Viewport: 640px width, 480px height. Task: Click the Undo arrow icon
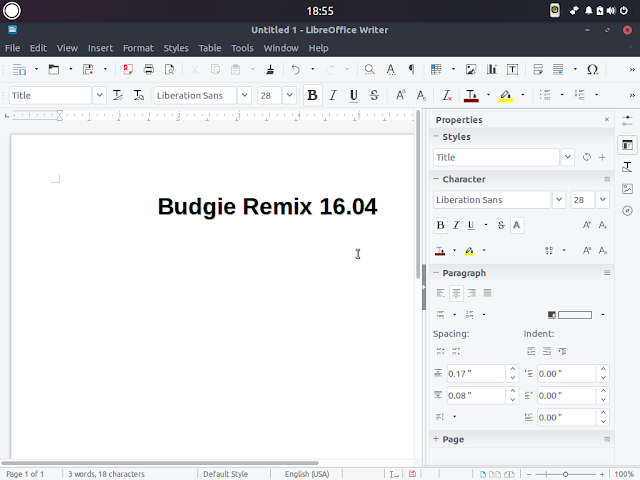coord(296,69)
